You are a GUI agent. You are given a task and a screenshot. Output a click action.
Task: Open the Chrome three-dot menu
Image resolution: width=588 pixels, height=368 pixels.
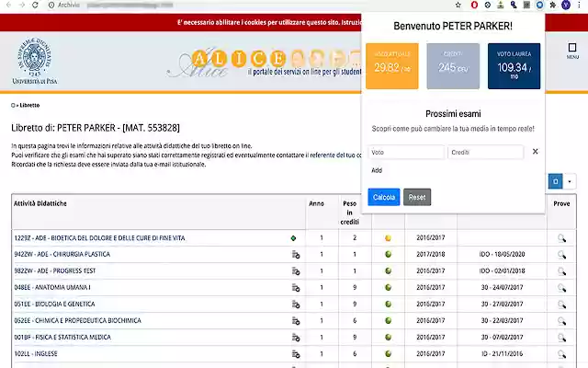click(x=580, y=6)
